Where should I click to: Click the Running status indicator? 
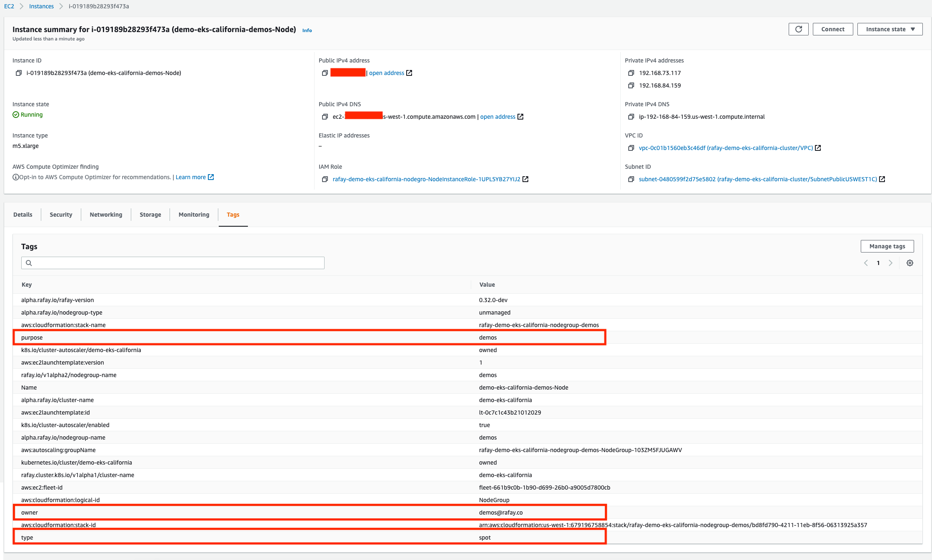[x=27, y=115]
